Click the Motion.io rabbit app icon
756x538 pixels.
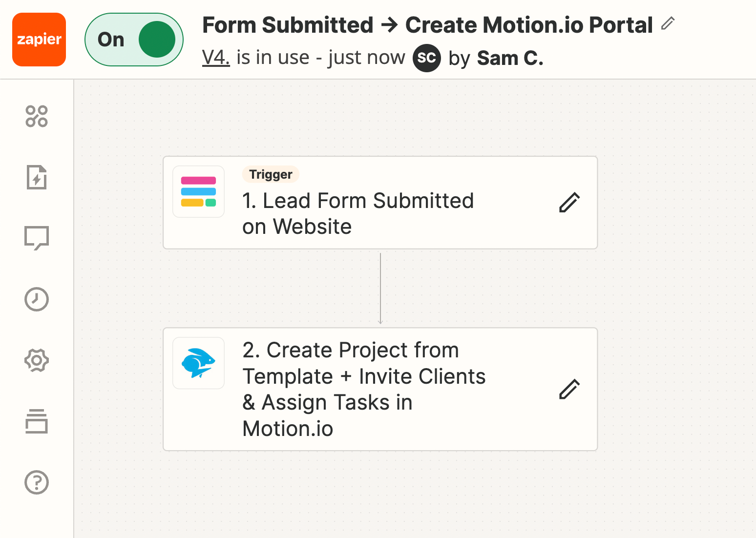pyautogui.click(x=198, y=363)
